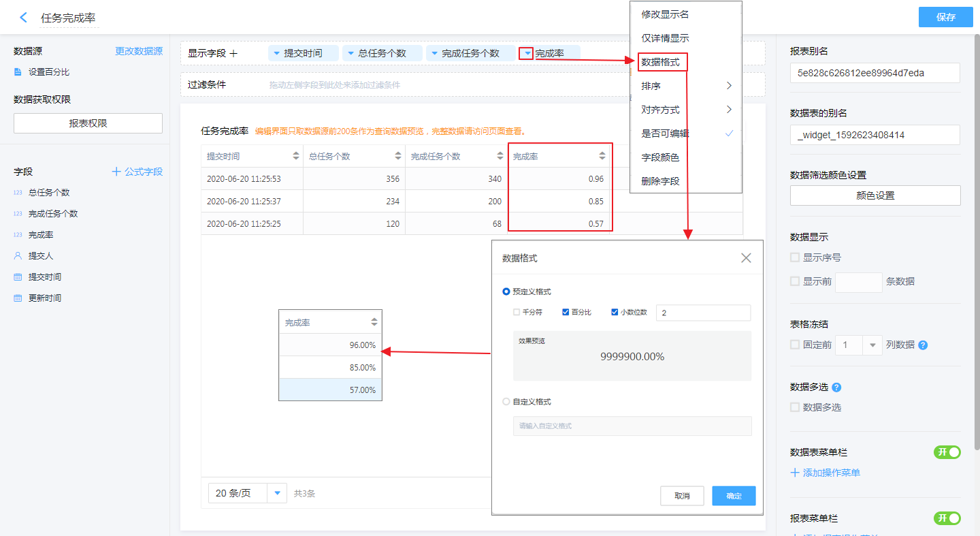This screenshot has width=980, height=536.
Task: Click the calendar icon beside 更新时间 field
Action: coord(18,298)
